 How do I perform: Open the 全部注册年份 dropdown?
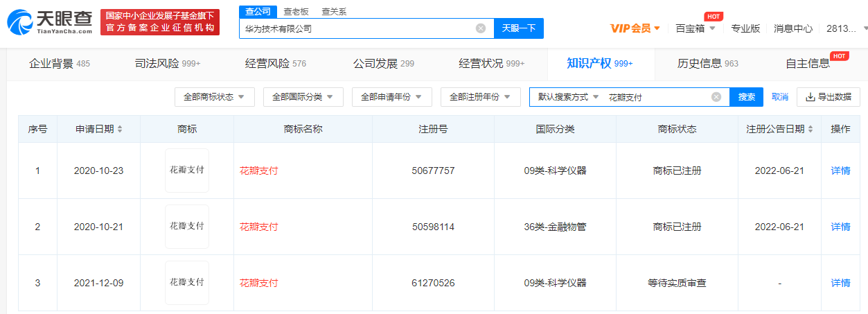click(480, 97)
